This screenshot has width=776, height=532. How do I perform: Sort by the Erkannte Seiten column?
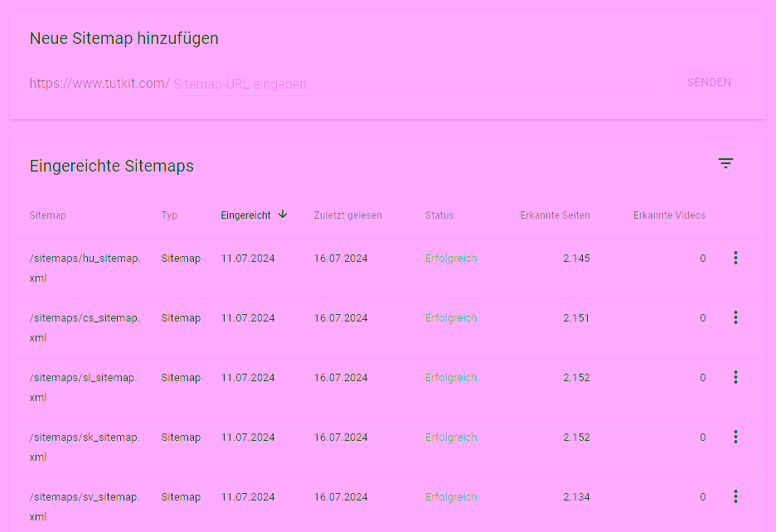(x=554, y=215)
